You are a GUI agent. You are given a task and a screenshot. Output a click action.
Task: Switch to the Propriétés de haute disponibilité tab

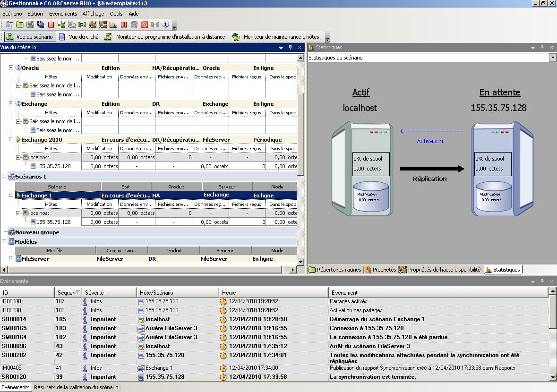[440, 270]
